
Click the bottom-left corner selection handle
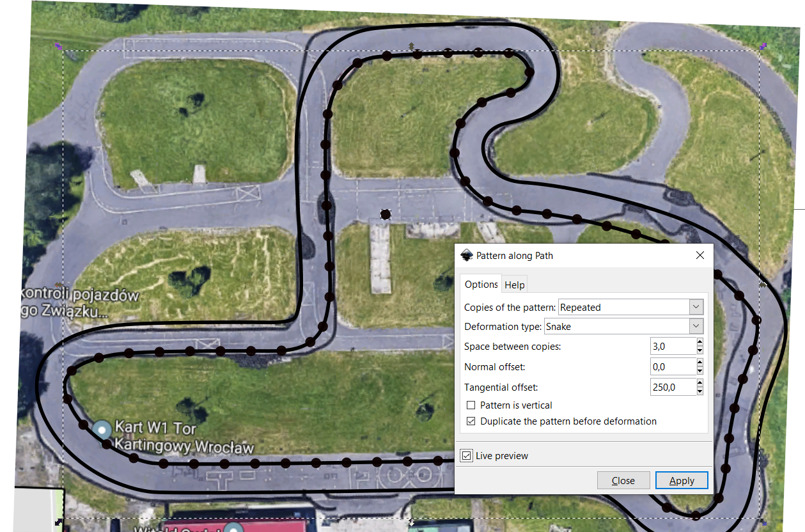click(x=59, y=522)
